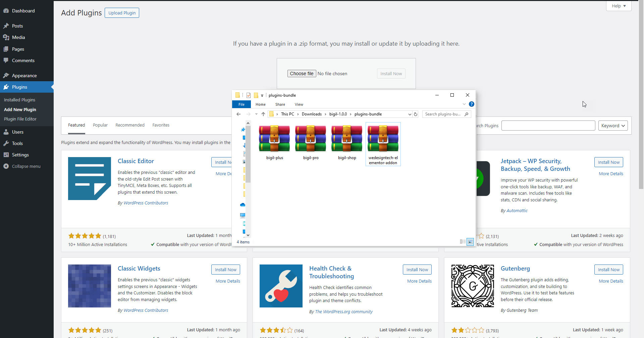This screenshot has width=644, height=338.
Task: Click the Tools wrench icon
Action: pos(6,143)
